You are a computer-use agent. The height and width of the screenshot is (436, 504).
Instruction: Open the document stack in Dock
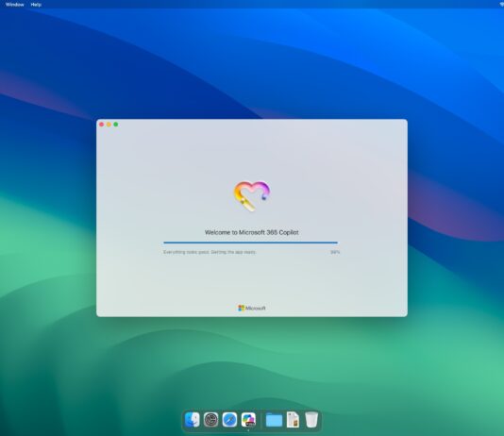(x=293, y=420)
